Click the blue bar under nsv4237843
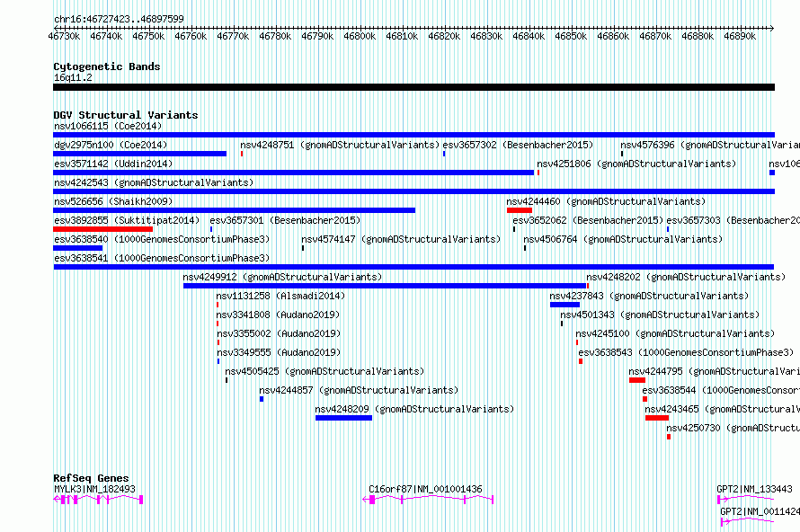The width and height of the screenshot is (800, 532). tap(564, 305)
